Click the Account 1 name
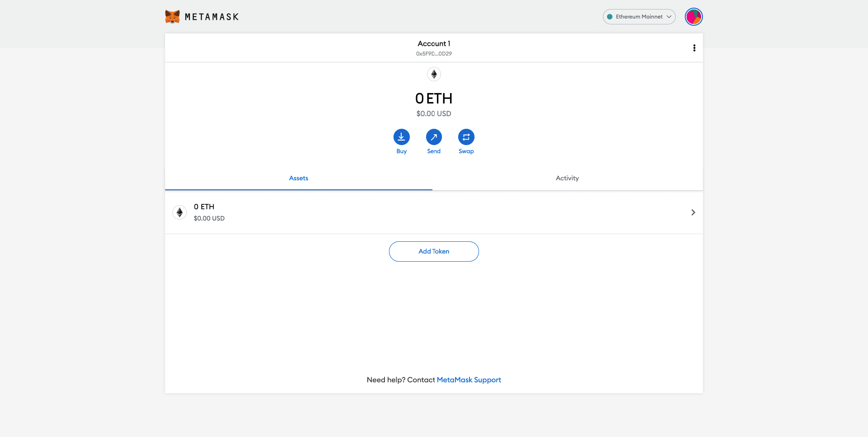The width and height of the screenshot is (868, 437). (434, 44)
